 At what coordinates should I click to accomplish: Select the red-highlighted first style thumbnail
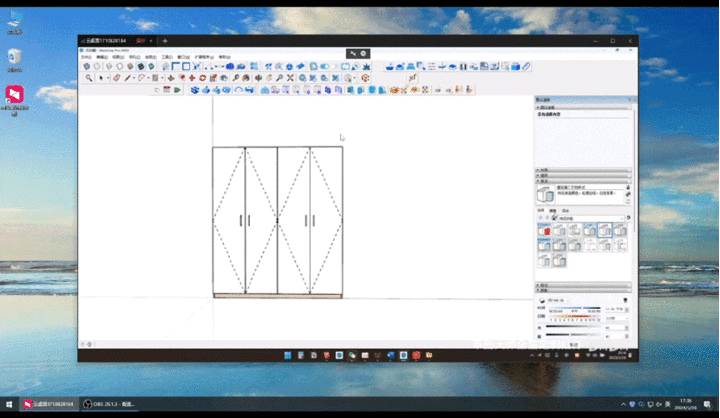[x=544, y=230]
